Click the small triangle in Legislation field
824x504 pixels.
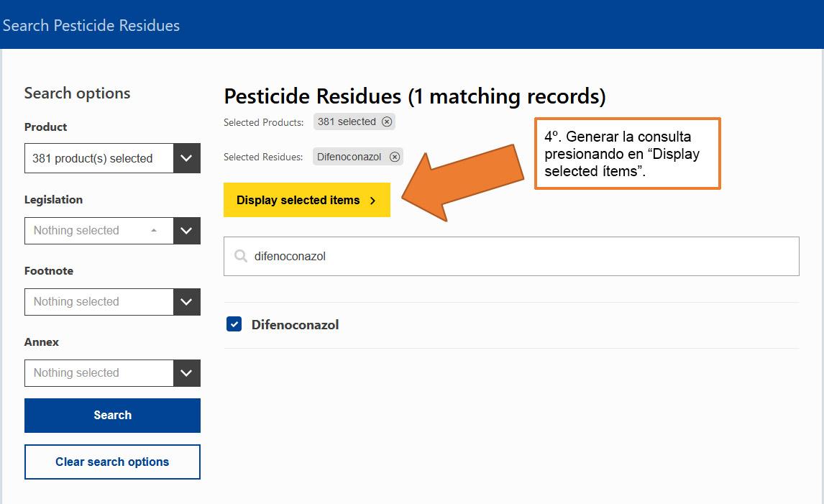[153, 230]
